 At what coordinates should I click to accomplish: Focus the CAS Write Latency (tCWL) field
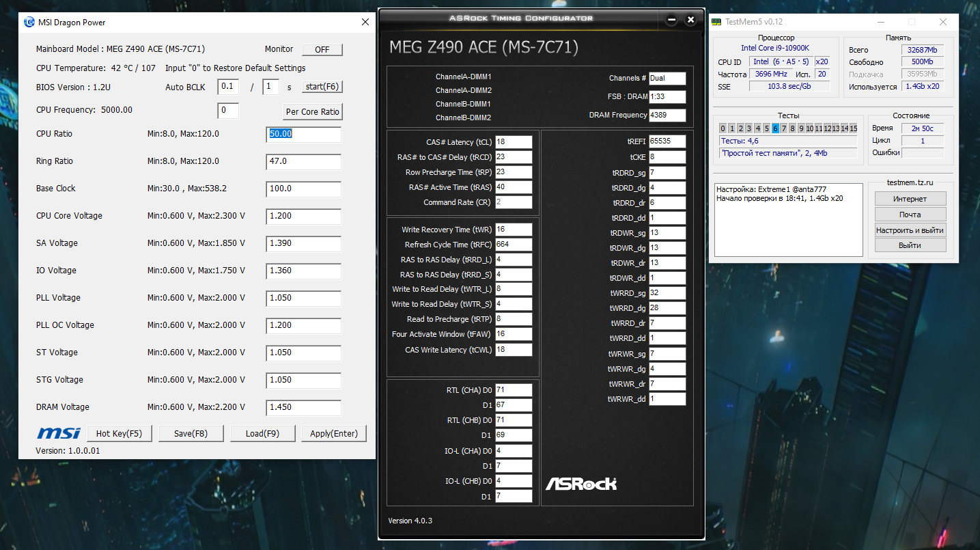[x=514, y=350]
